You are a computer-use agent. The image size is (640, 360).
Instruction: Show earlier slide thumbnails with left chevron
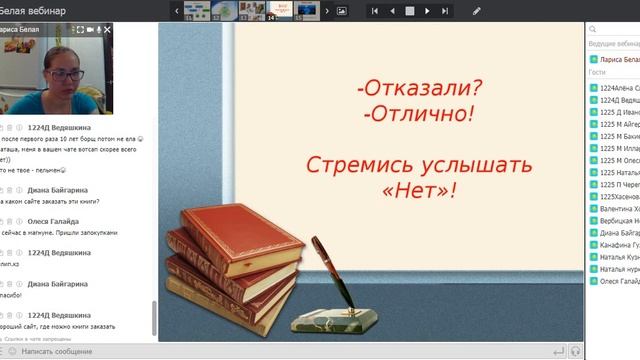click(x=177, y=11)
